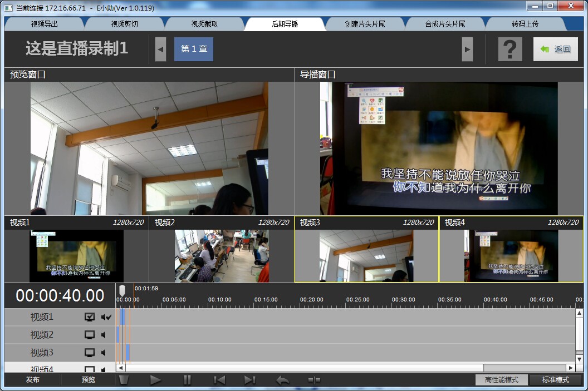Open the help question mark icon
Image resolution: width=588 pixels, height=391 pixels.
(x=510, y=49)
